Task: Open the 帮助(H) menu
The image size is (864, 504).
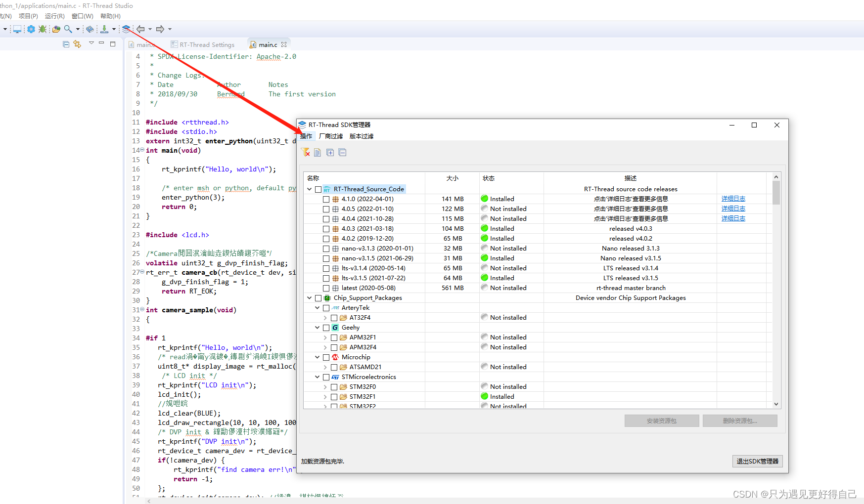Action: (110, 16)
